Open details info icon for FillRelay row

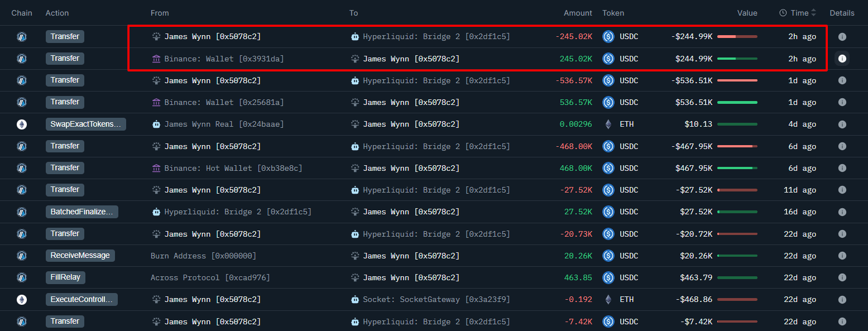(x=842, y=277)
